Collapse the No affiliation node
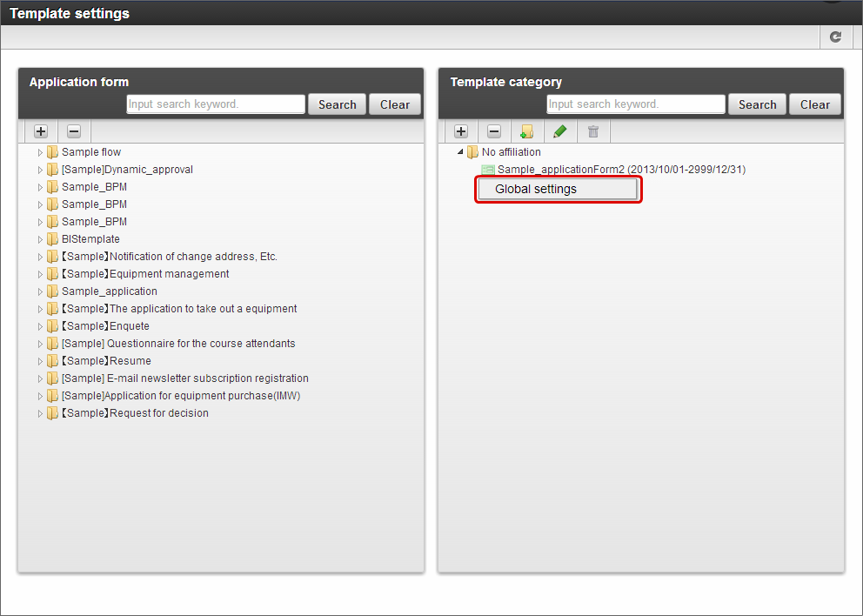 pos(460,152)
